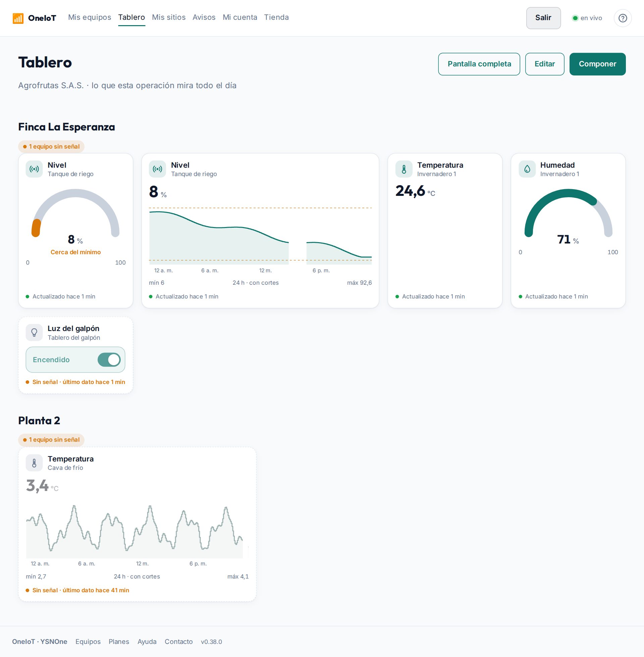
Task: Click the green en vivo status dot
Action: pos(575,18)
